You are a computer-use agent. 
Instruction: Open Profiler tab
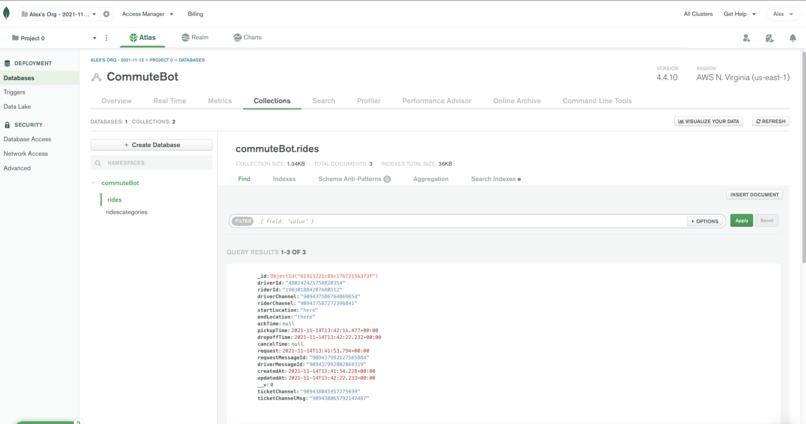(369, 101)
